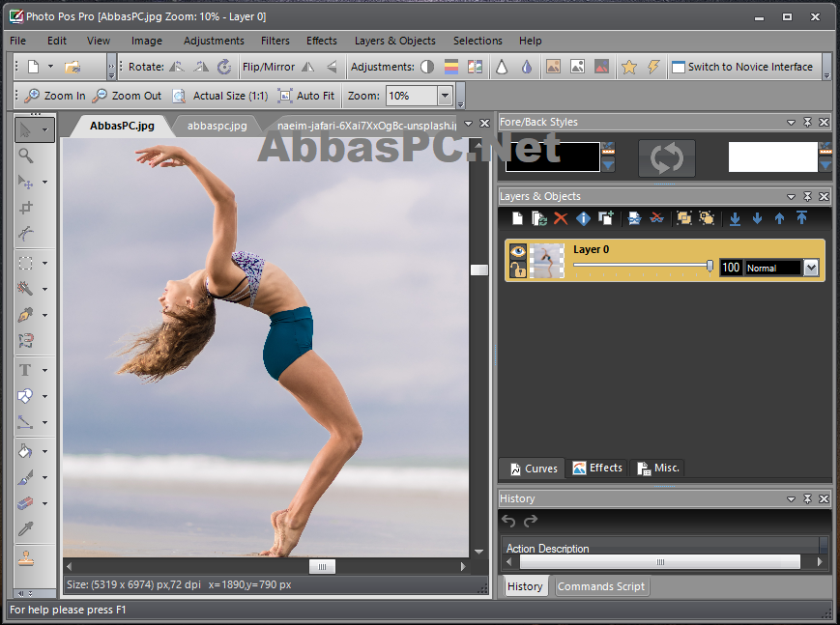
Task: Select the Zoom magnifier tool in toolbox
Action: (26, 156)
